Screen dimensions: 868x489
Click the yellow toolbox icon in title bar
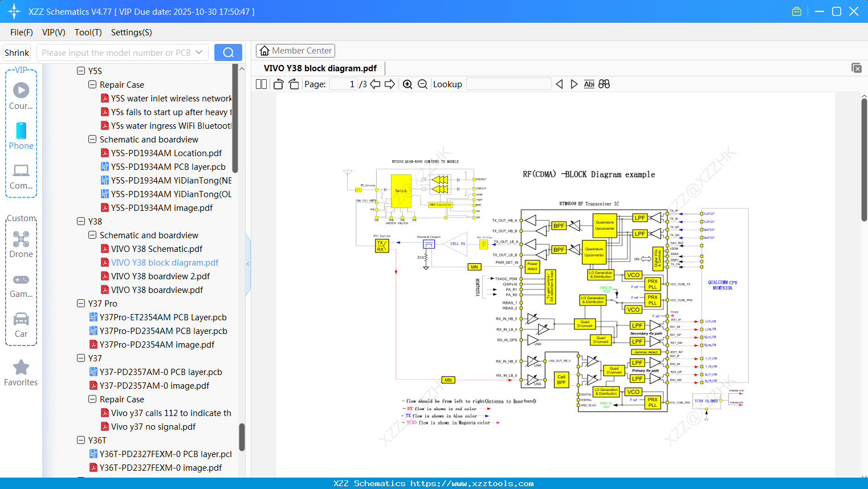pyautogui.click(x=797, y=11)
